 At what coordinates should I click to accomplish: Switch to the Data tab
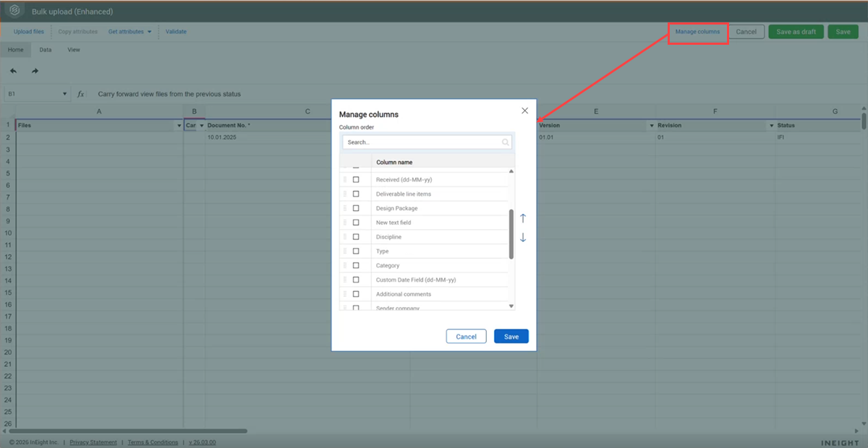[x=46, y=50]
